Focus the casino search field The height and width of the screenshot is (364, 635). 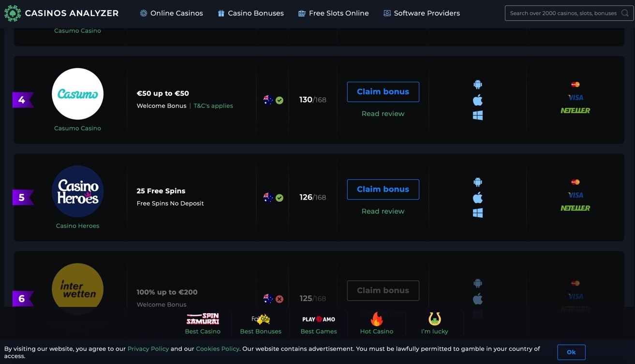(x=569, y=13)
